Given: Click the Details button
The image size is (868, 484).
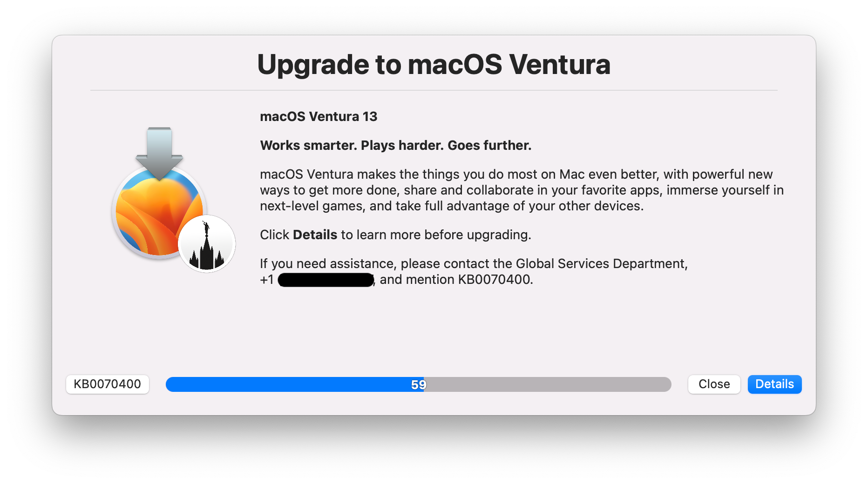Looking at the screenshot, I should click(x=774, y=384).
